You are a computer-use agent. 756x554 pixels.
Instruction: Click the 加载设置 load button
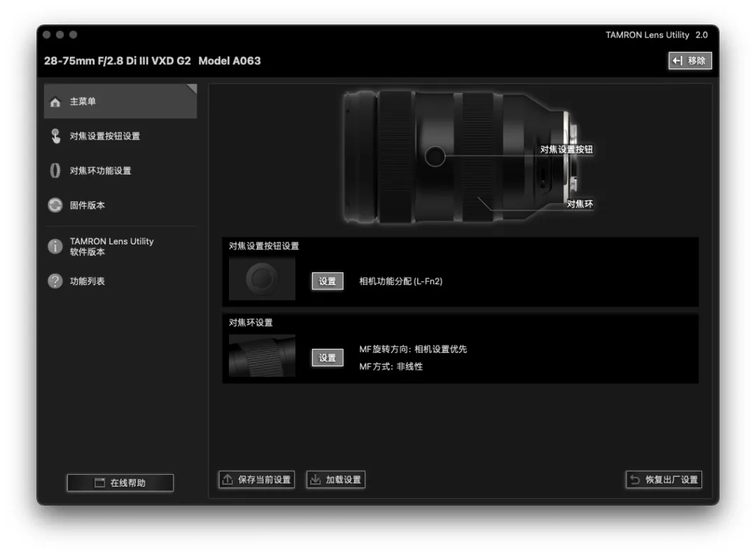coord(336,480)
